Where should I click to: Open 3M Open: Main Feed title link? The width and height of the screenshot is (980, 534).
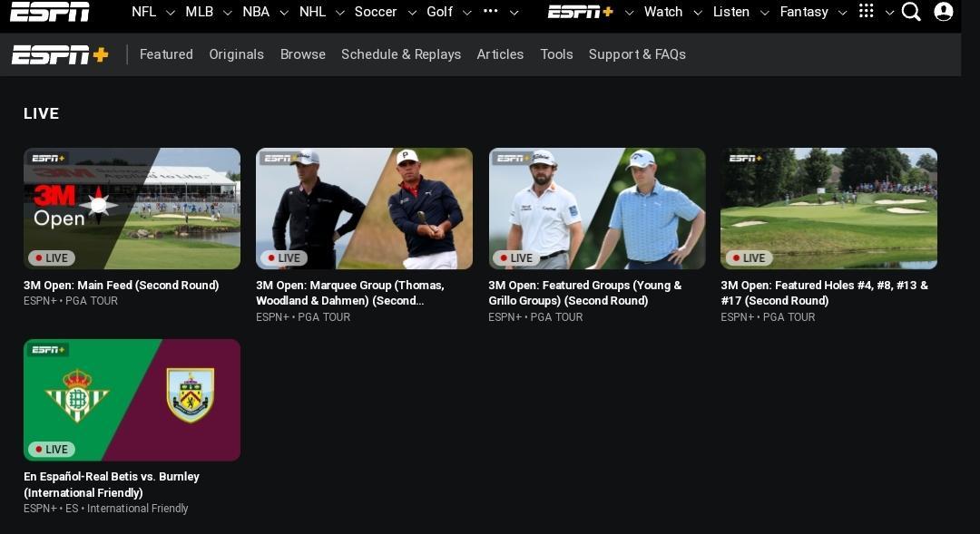coord(122,286)
